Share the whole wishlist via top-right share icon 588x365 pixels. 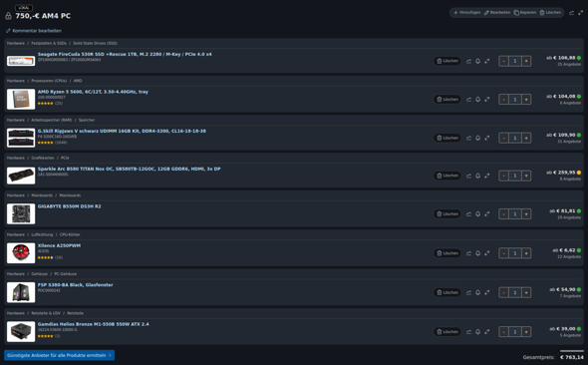[571, 13]
